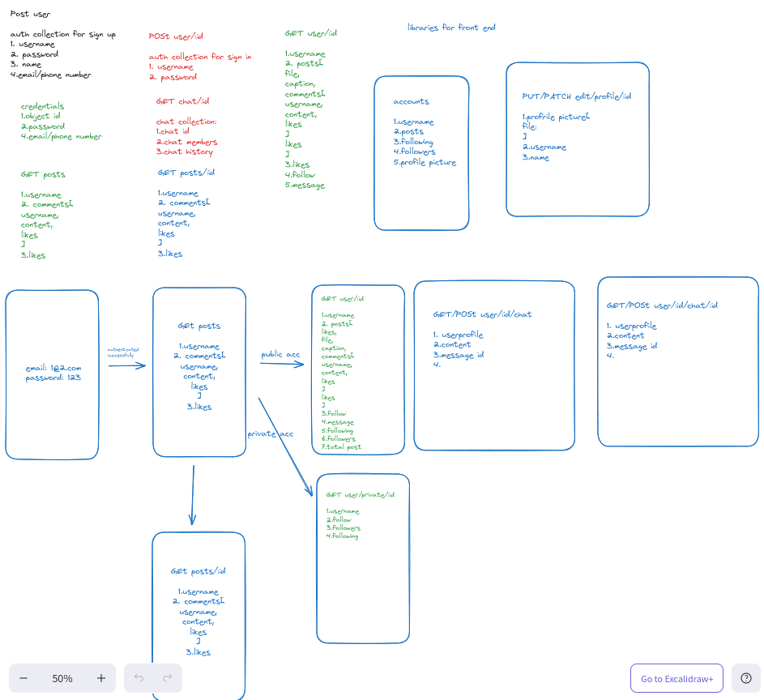764x700 pixels.
Task: Reset zoom via the 50% label
Action: [62, 678]
